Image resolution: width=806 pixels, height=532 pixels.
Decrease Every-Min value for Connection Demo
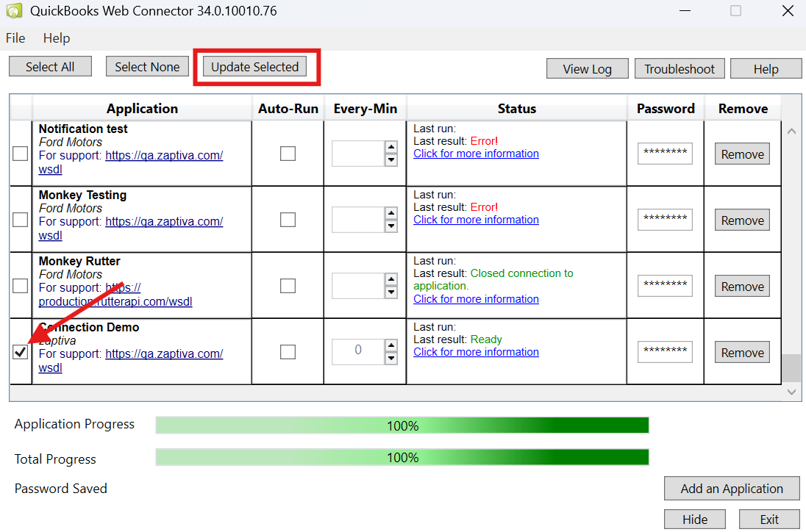(x=391, y=358)
